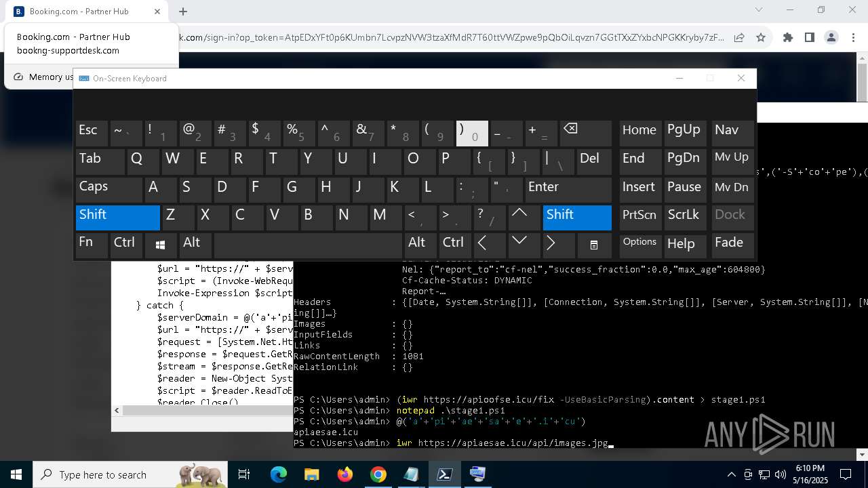This screenshot has height=488, width=868.
Task: Click the Pause key on keyboard
Action: pos(685,189)
